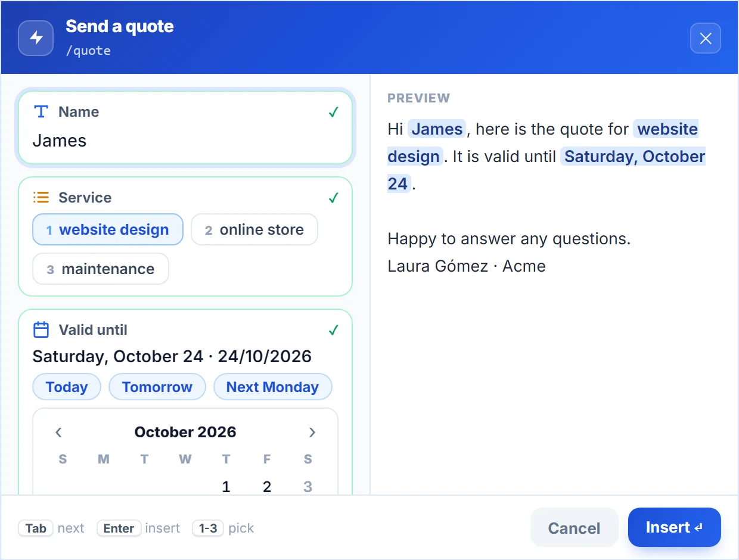Click the Saturday, October 24 · 24/10/2026 date value

[x=172, y=356]
